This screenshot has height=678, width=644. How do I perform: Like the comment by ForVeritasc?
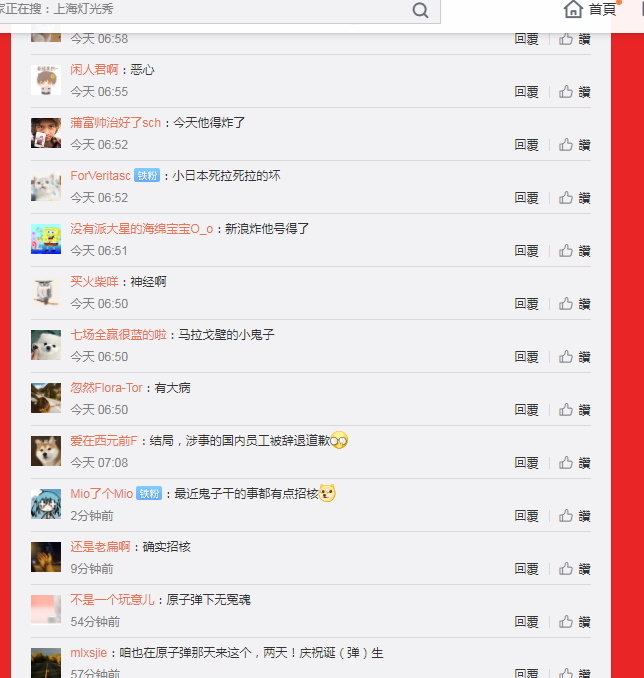point(574,198)
